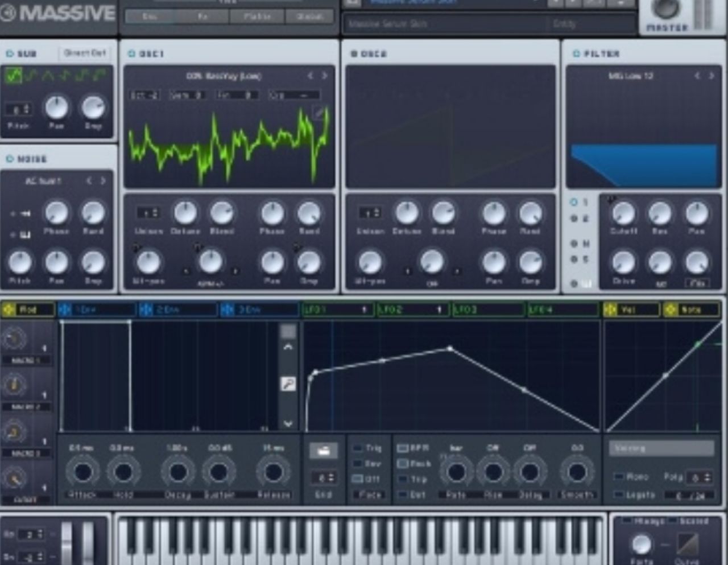The height and width of the screenshot is (565, 728).
Task: Toggle the SUB oscillator power icon
Action: pyautogui.click(x=10, y=53)
